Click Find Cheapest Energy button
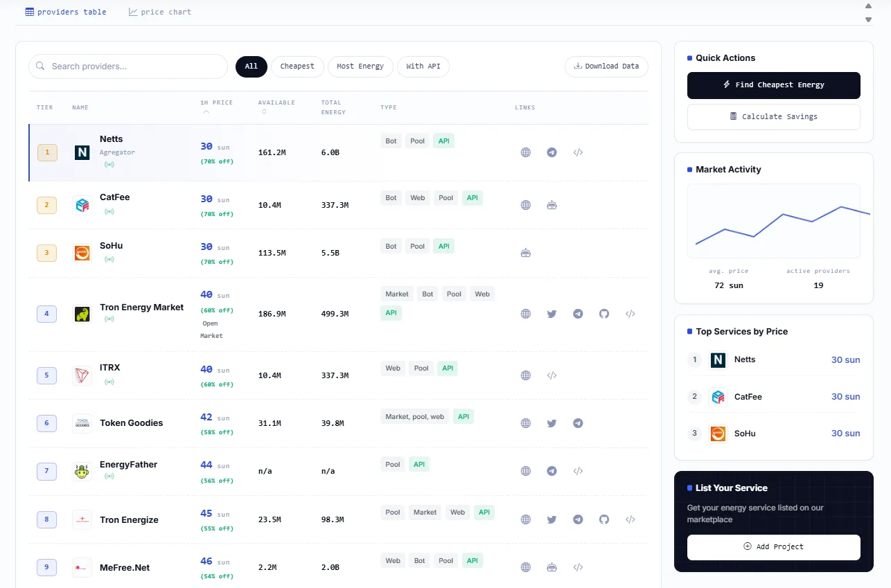 click(774, 85)
